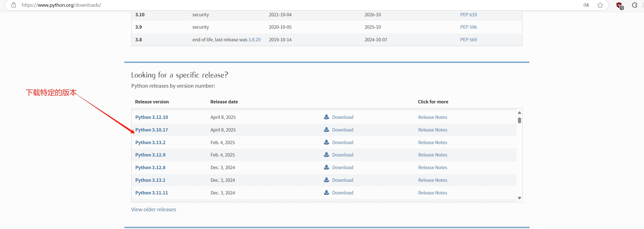Open the page translate icon
644x229 pixels.
coord(586,5)
